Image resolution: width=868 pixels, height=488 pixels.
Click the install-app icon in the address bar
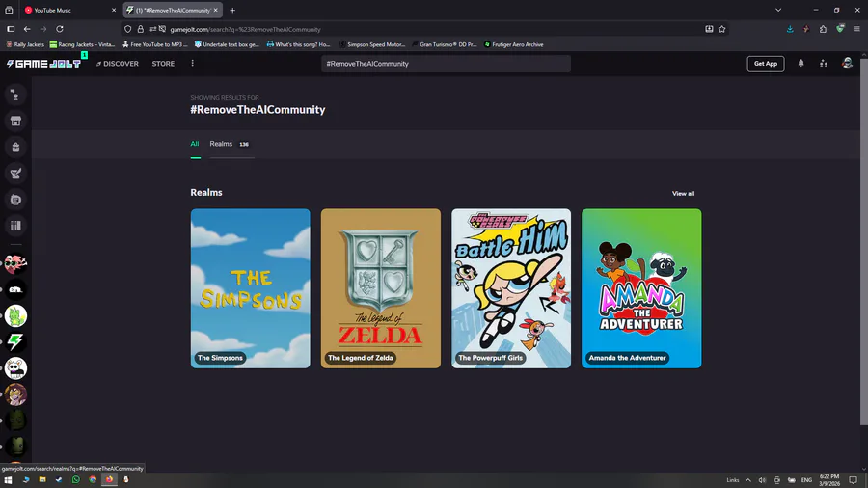(x=709, y=29)
